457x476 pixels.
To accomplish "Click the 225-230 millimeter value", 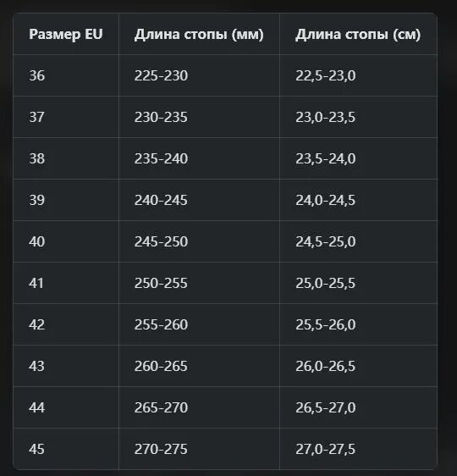I will coord(161,75).
